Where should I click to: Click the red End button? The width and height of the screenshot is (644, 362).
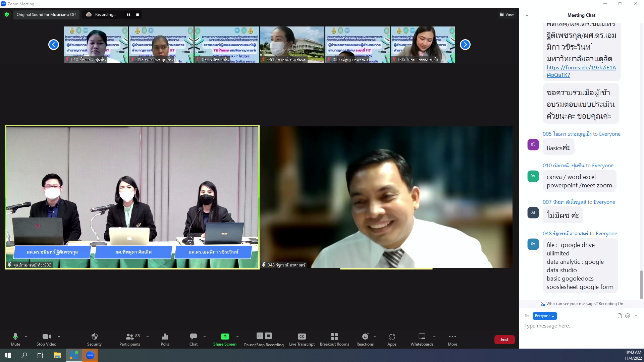tap(504, 340)
